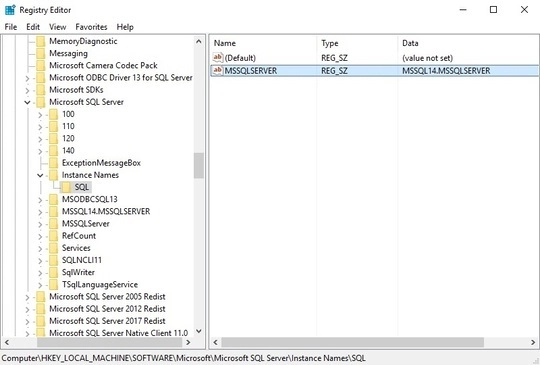Click the Services folder icon
Screen dimensions: 540x365
tap(53, 248)
